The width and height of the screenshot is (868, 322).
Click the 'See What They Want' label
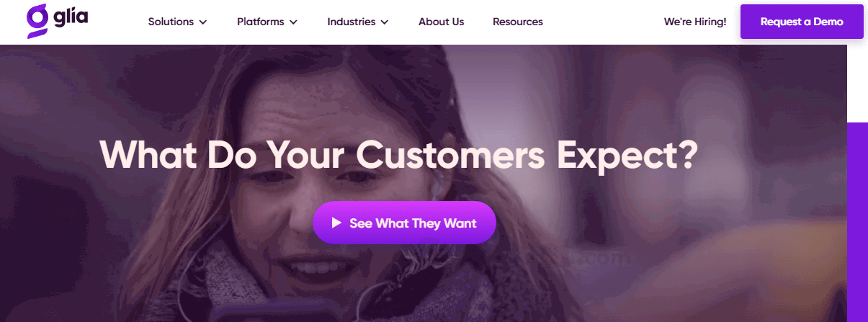413,223
